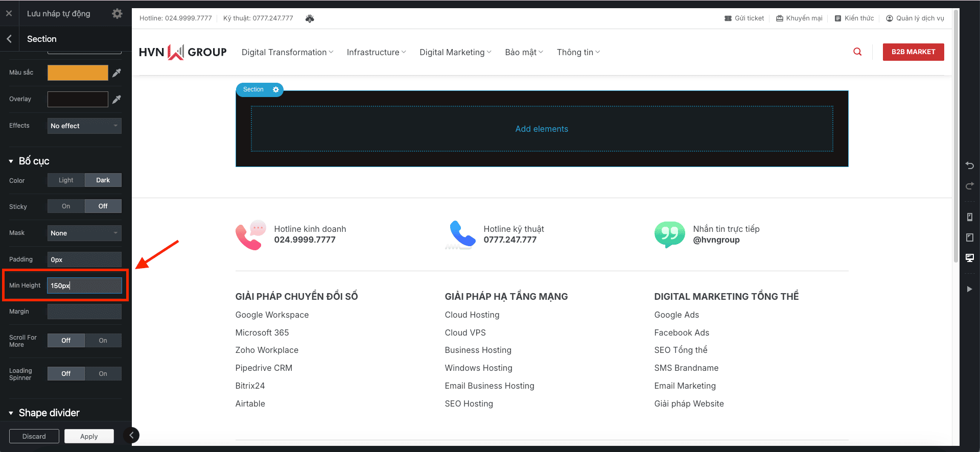Enable Scroll For More On
This screenshot has width=980, height=452.
click(x=103, y=341)
